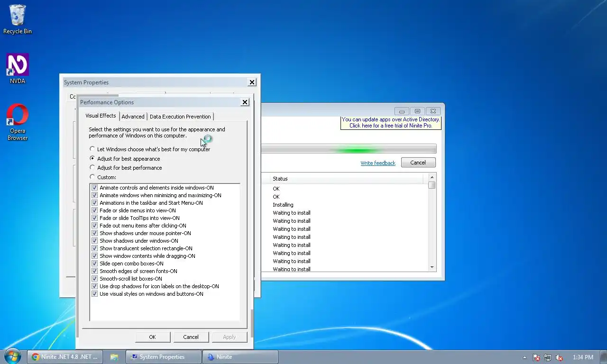Uncheck Animate controls and elements inside windows

(94, 188)
